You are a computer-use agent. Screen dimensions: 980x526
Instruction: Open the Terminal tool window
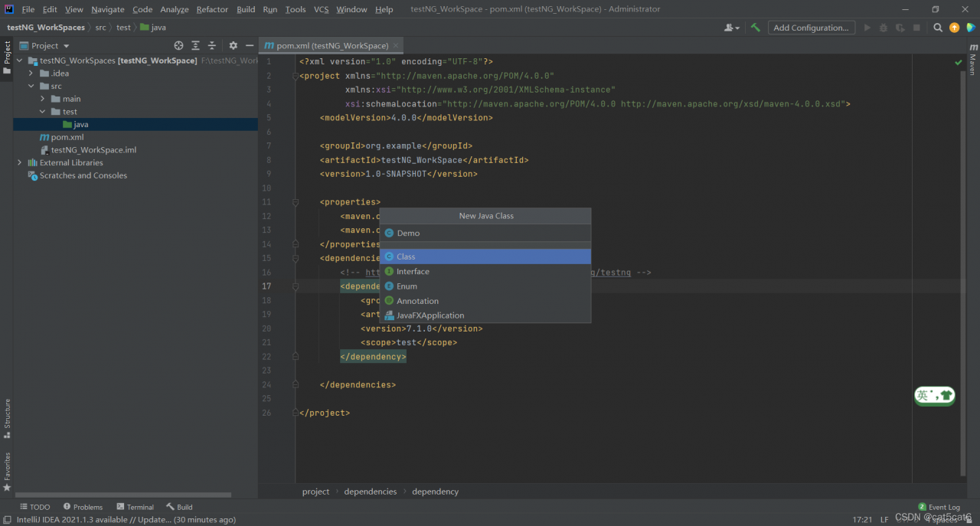coord(136,507)
